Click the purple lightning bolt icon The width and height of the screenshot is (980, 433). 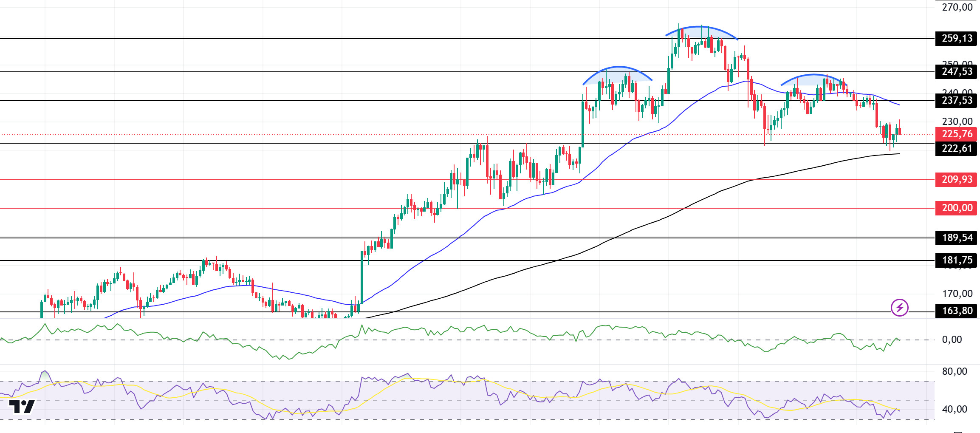pos(899,308)
